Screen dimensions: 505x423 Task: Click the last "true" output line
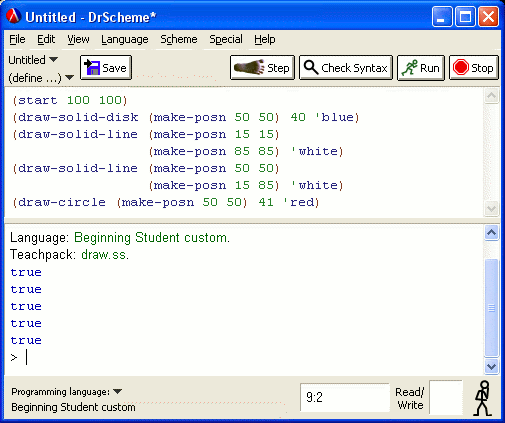pos(26,340)
